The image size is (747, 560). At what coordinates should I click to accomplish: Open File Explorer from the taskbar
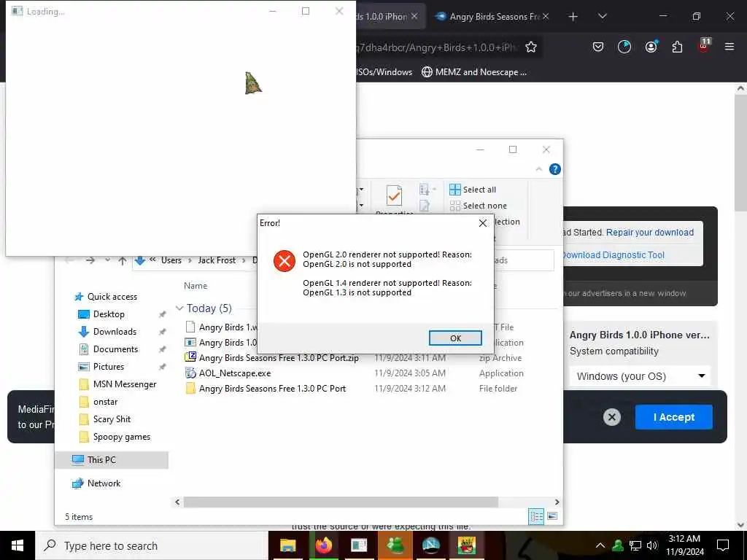pyautogui.click(x=287, y=545)
